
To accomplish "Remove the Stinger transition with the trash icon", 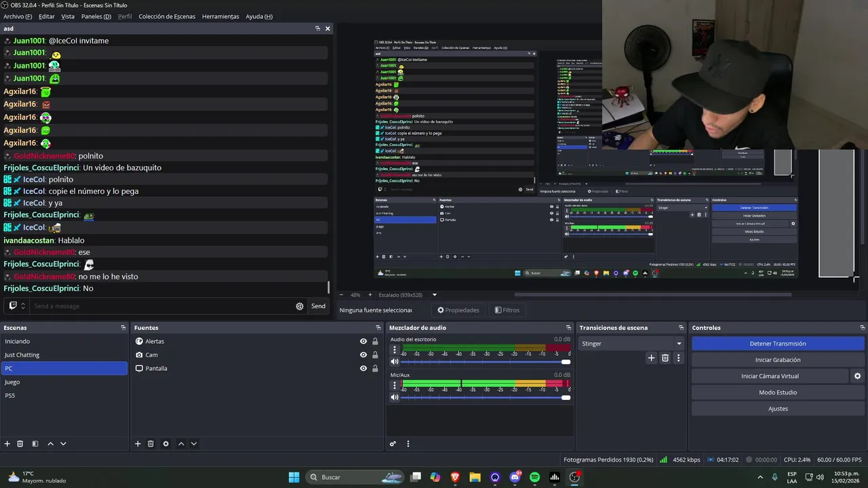I will [x=665, y=358].
